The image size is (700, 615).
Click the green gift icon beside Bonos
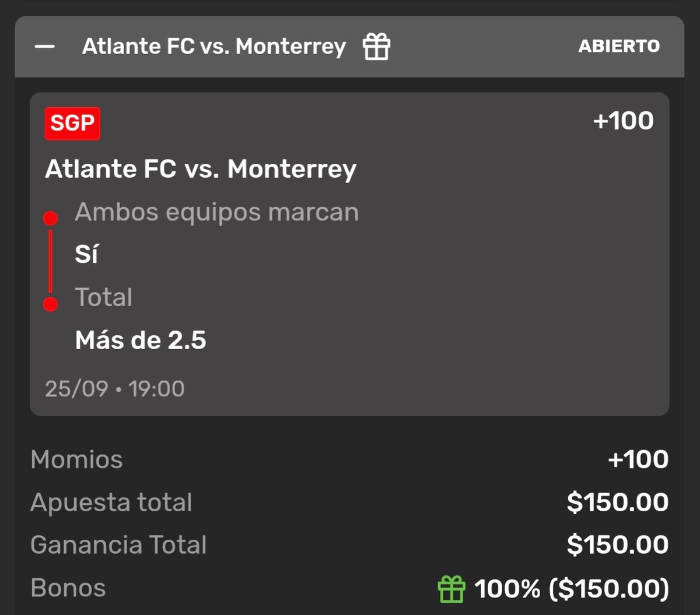(x=452, y=589)
